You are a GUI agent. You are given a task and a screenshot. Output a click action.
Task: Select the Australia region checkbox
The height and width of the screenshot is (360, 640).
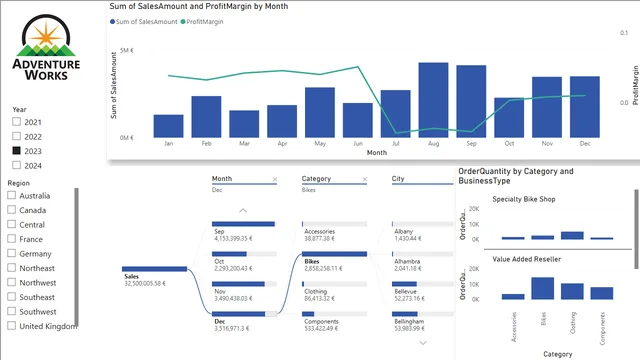[x=11, y=195]
